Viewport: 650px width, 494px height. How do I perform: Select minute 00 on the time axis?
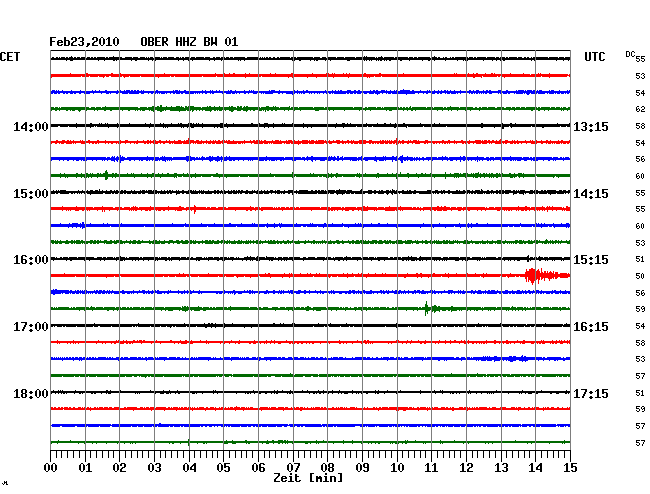[51, 467]
